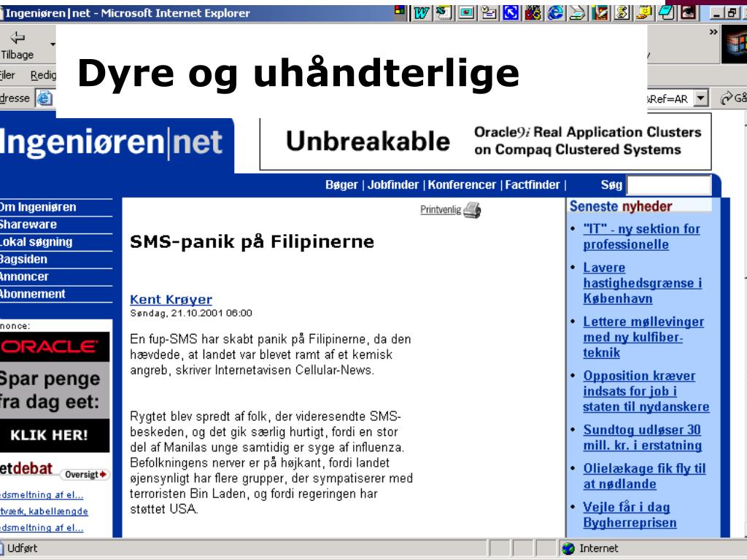Click the KLIK HER! ad button

click(x=49, y=435)
